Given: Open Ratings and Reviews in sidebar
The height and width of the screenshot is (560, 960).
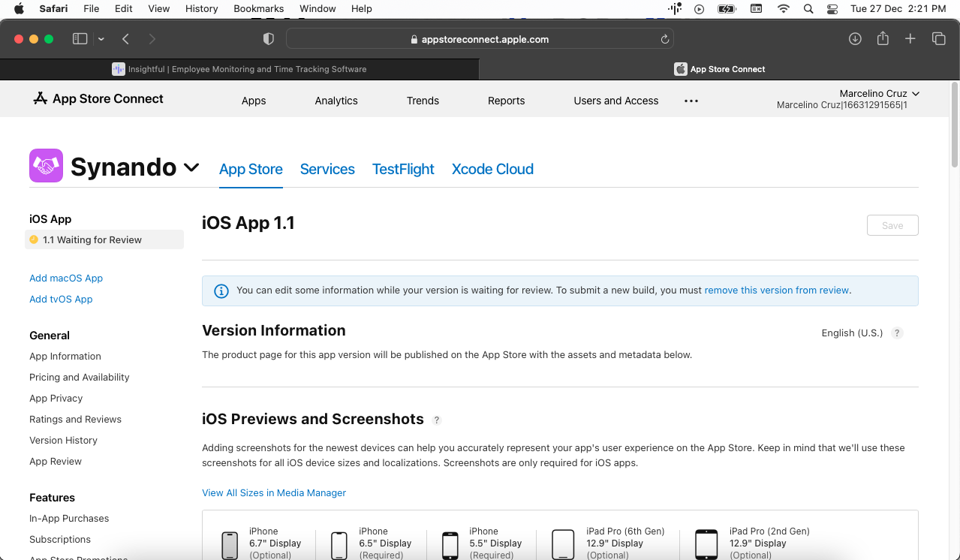Looking at the screenshot, I should pos(75,419).
